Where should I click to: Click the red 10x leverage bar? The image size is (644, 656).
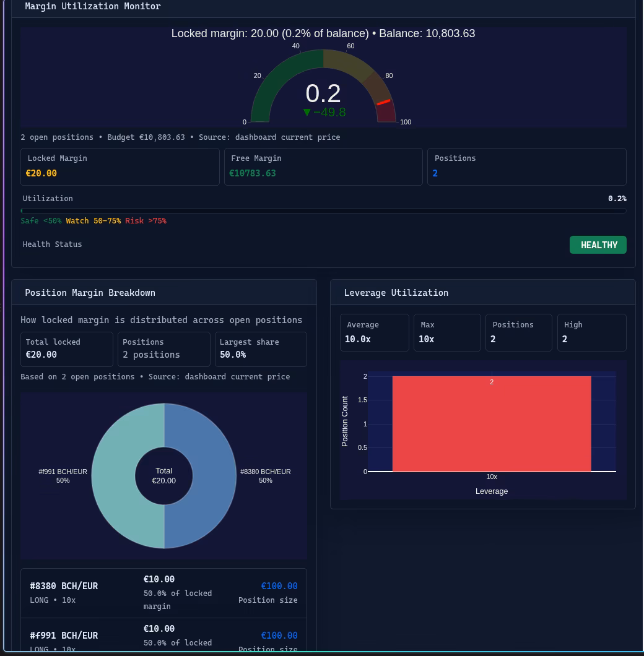(x=492, y=424)
